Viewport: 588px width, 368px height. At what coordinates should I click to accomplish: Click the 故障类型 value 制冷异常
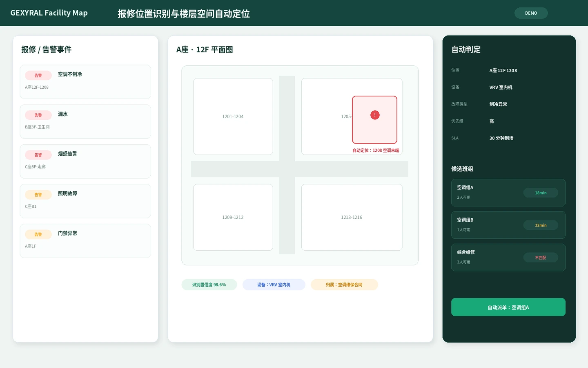click(x=498, y=104)
